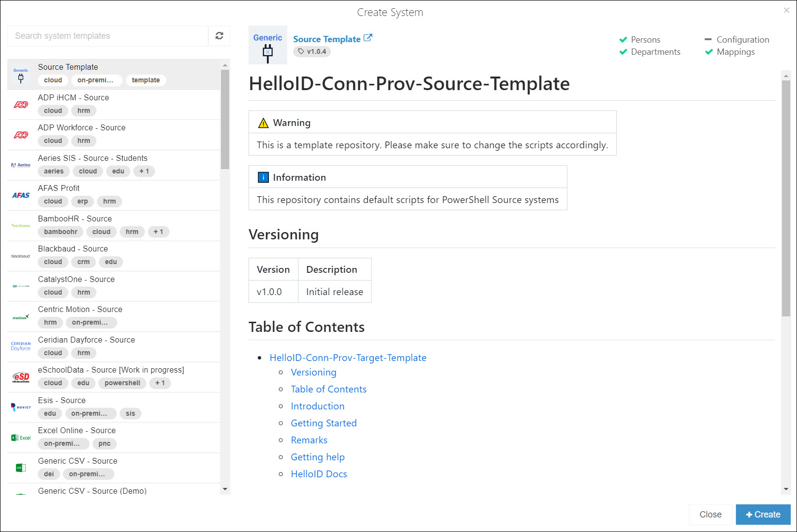
Task: Click the Departments green checkmark
Action: (624, 52)
